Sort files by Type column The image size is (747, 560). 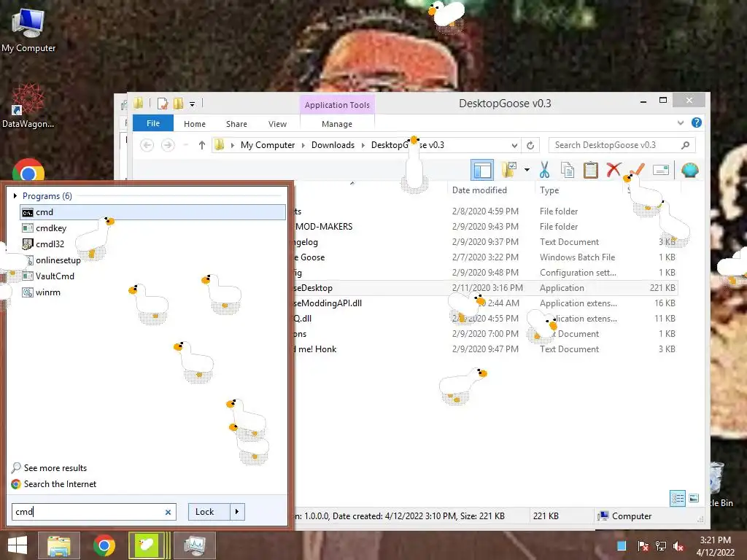(x=549, y=190)
